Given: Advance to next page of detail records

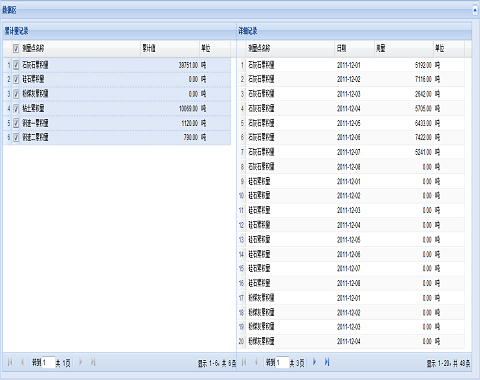Looking at the screenshot, I should [x=314, y=362].
